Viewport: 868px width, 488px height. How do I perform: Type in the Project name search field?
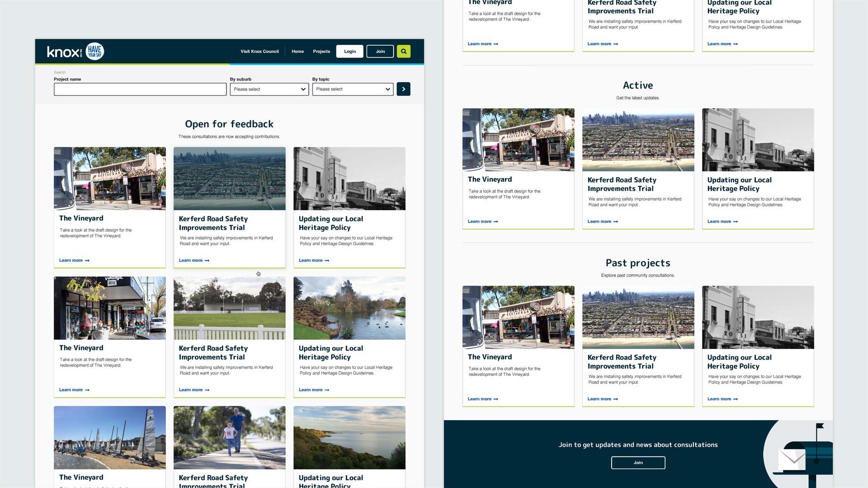(140, 89)
